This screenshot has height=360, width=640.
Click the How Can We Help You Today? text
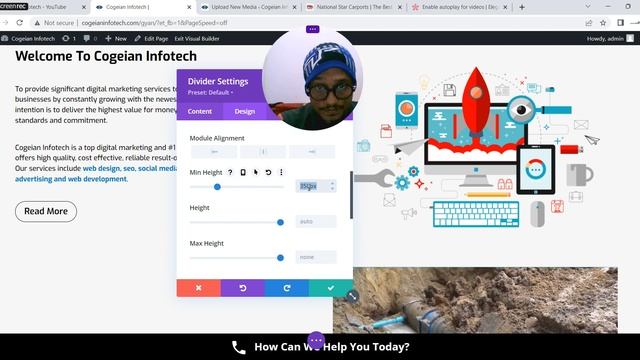[332, 347]
